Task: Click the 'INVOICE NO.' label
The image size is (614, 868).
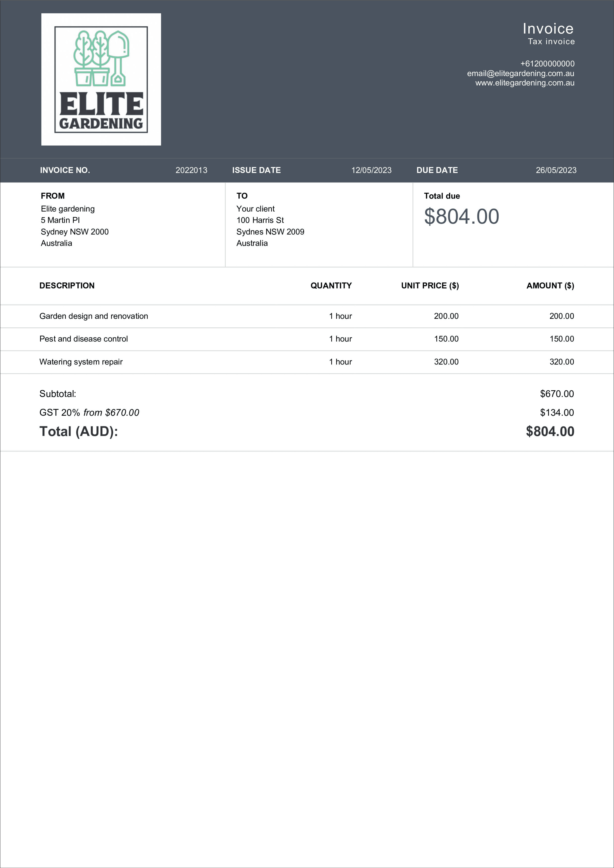Action: click(65, 170)
